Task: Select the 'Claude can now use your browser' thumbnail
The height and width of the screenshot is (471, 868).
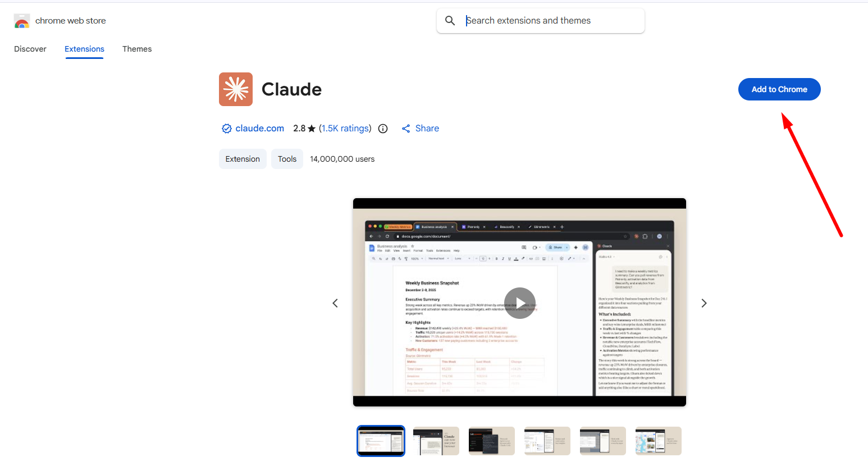Action: tap(436, 441)
